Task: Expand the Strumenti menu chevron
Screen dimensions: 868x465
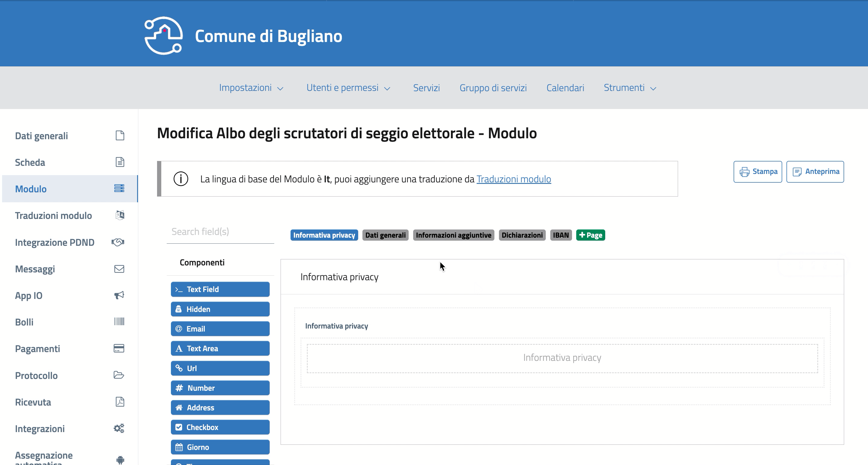Action: tap(653, 88)
